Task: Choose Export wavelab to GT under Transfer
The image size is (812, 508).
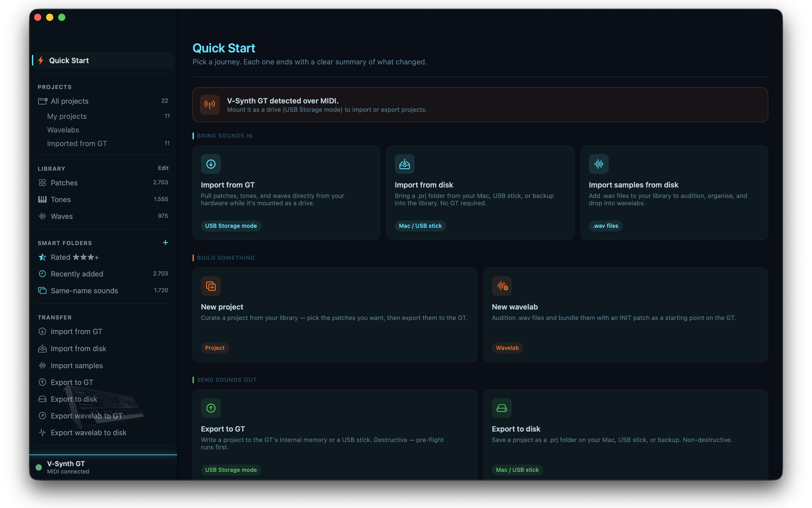Action: (103, 416)
